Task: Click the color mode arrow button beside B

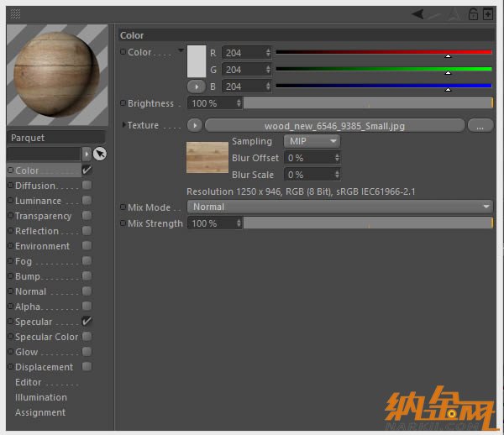Action: tap(197, 86)
